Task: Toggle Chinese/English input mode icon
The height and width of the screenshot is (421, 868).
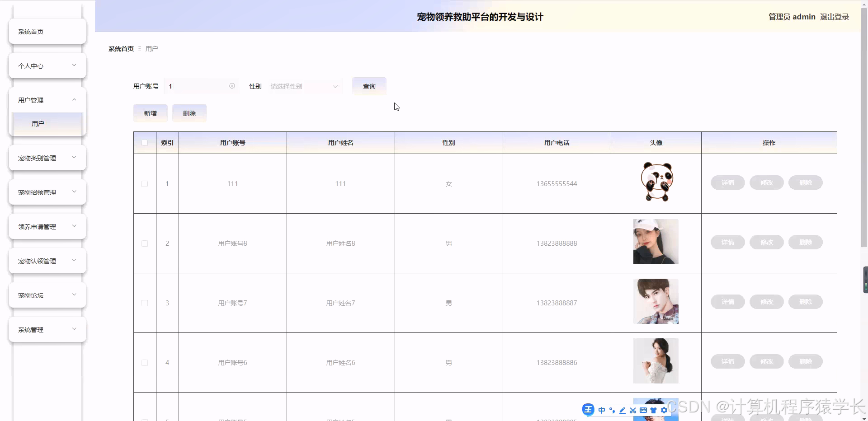Action: click(x=602, y=410)
